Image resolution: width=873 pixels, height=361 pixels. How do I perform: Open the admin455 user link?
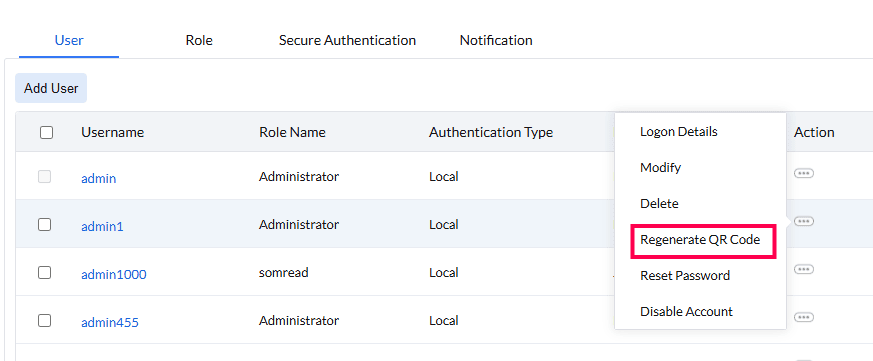point(110,323)
